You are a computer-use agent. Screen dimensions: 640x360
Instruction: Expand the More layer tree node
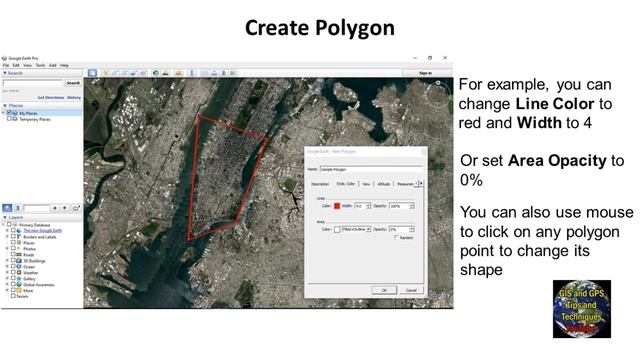pyautogui.click(x=7, y=290)
